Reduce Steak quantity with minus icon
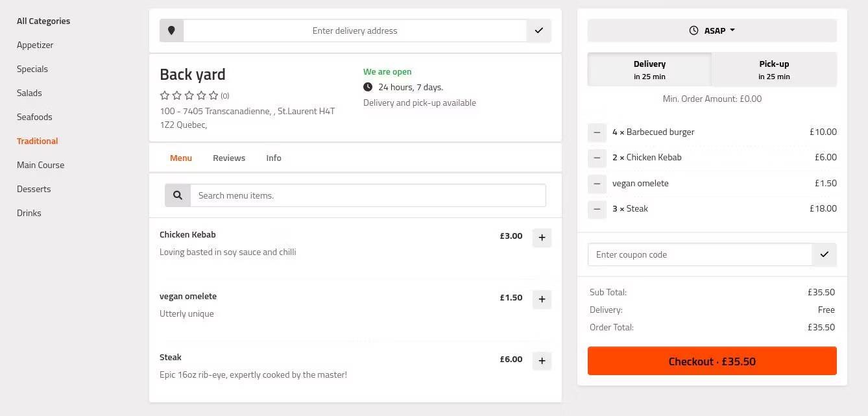Screen dimensions: 868x416 [x=597, y=209]
